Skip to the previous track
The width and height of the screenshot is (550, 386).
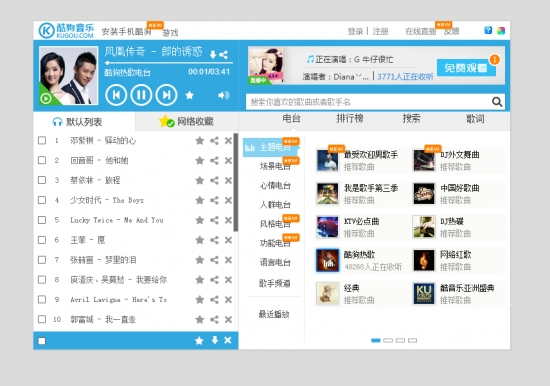(116, 95)
